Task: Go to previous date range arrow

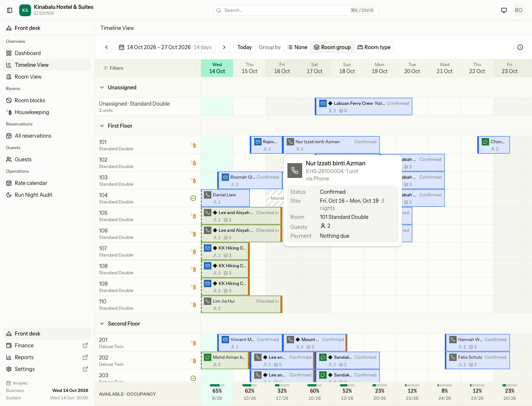Action: coord(106,47)
